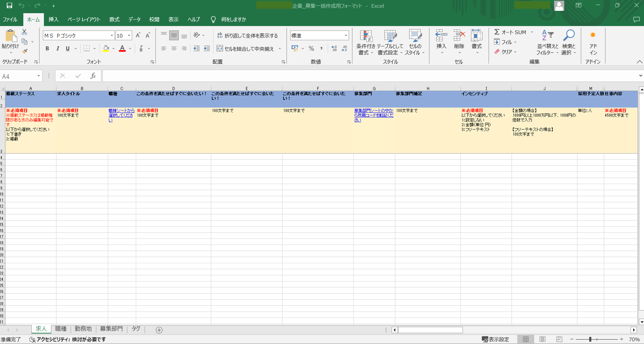Open the font name dropdown

point(112,35)
